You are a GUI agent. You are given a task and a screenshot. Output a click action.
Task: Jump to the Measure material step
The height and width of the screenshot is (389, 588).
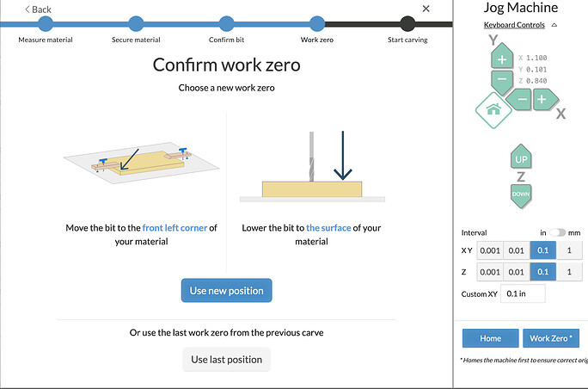pos(46,24)
